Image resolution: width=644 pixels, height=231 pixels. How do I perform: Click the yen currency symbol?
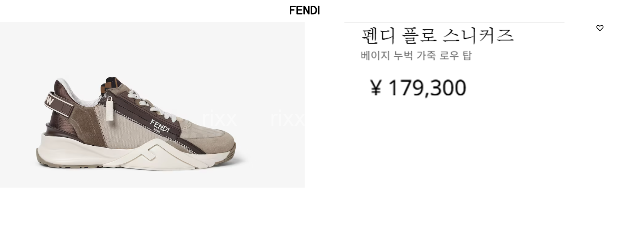[376, 88]
